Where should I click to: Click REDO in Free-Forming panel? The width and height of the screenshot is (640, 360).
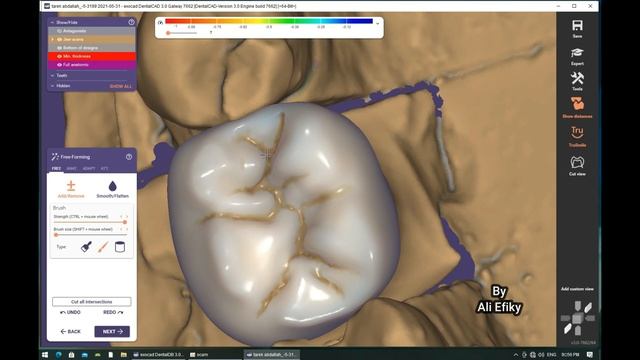coord(113,312)
